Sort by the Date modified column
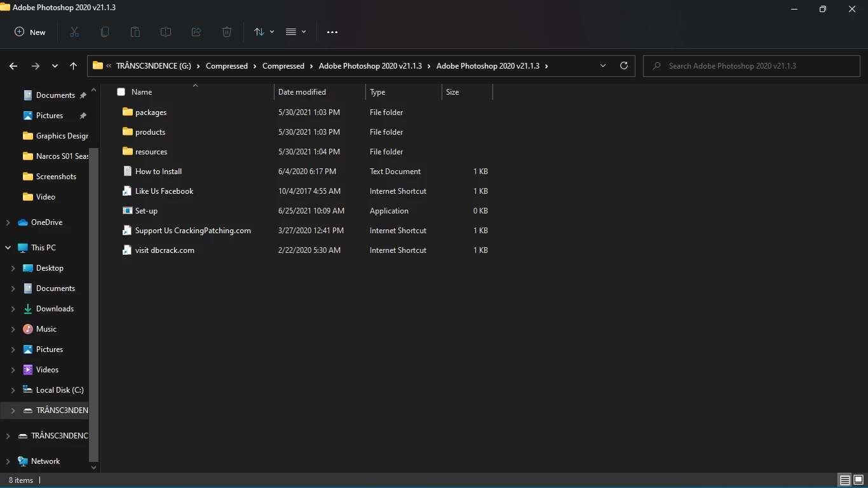Viewport: 868px width, 488px height. pyautogui.click(x=320, y=92)
